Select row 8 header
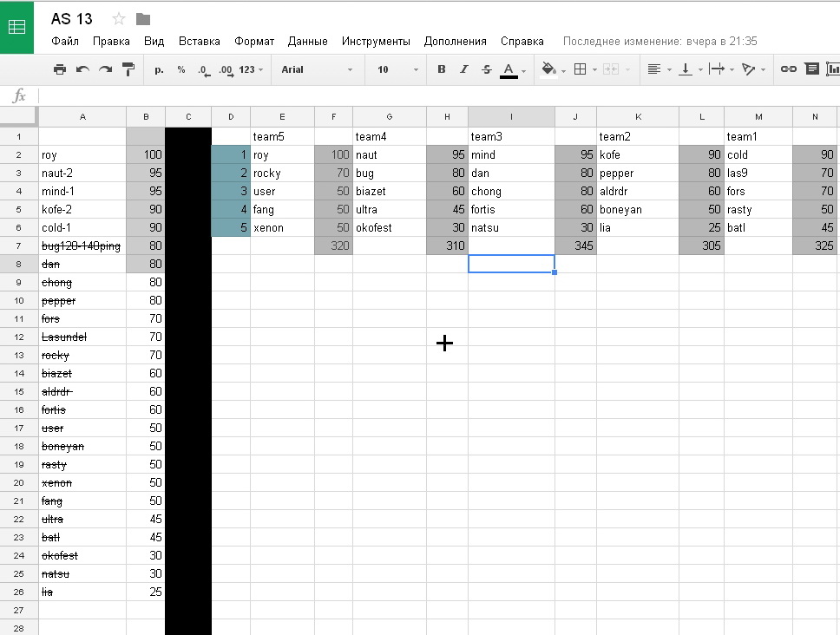 pos(19,264)
